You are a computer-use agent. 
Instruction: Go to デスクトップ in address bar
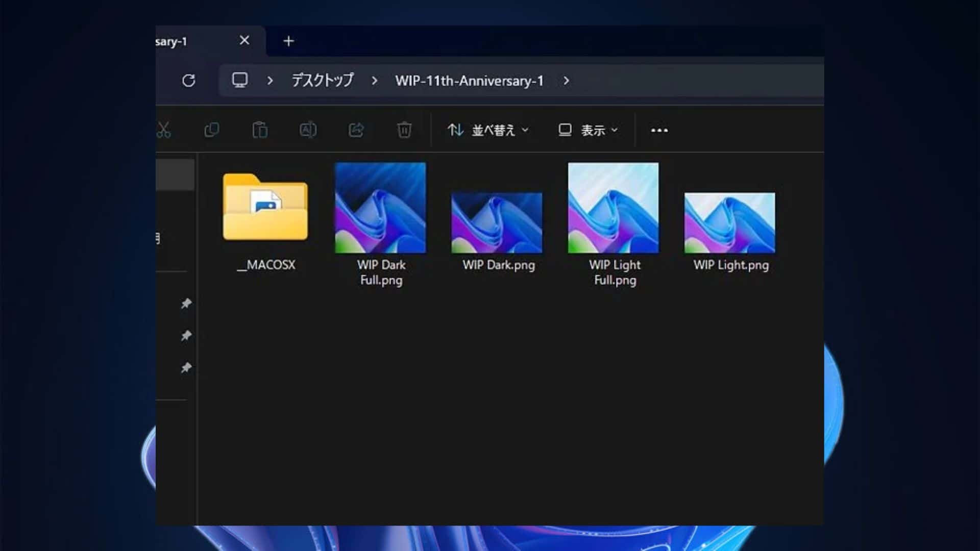(322, 80)
